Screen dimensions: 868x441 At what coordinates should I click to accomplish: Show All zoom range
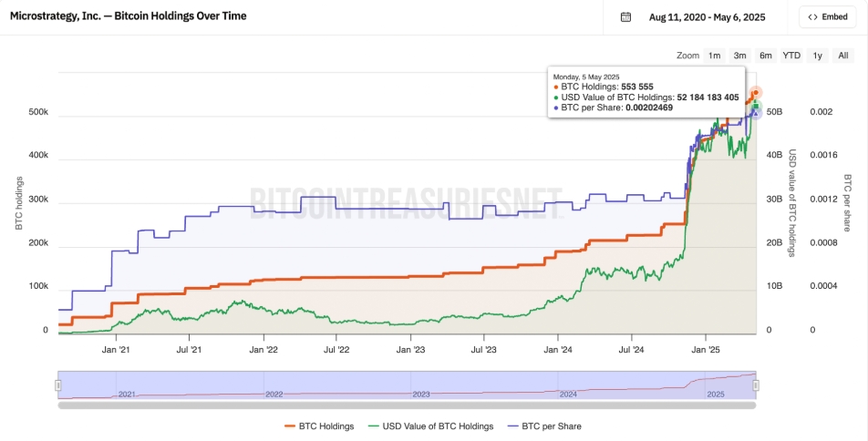pyautogui.click(x=843, y=56)
